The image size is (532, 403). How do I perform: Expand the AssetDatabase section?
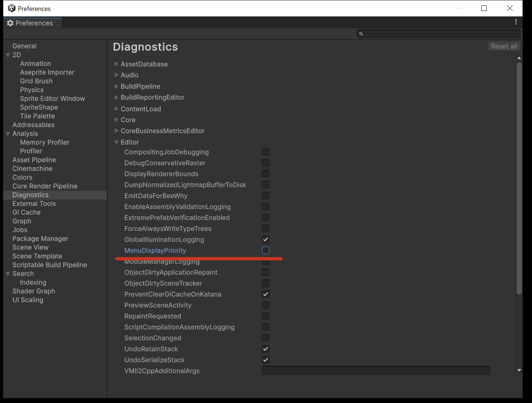pyautogui.click(x=117, y=64)
